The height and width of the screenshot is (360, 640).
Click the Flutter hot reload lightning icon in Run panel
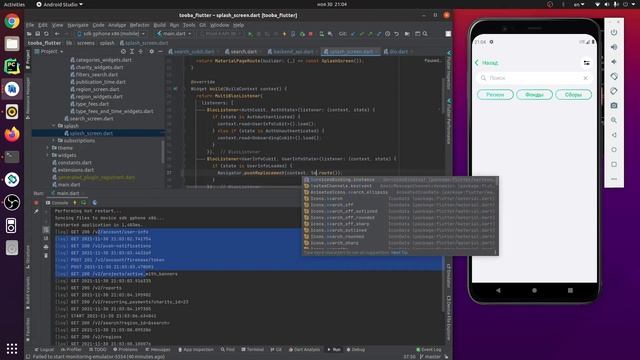click(75, 202)
